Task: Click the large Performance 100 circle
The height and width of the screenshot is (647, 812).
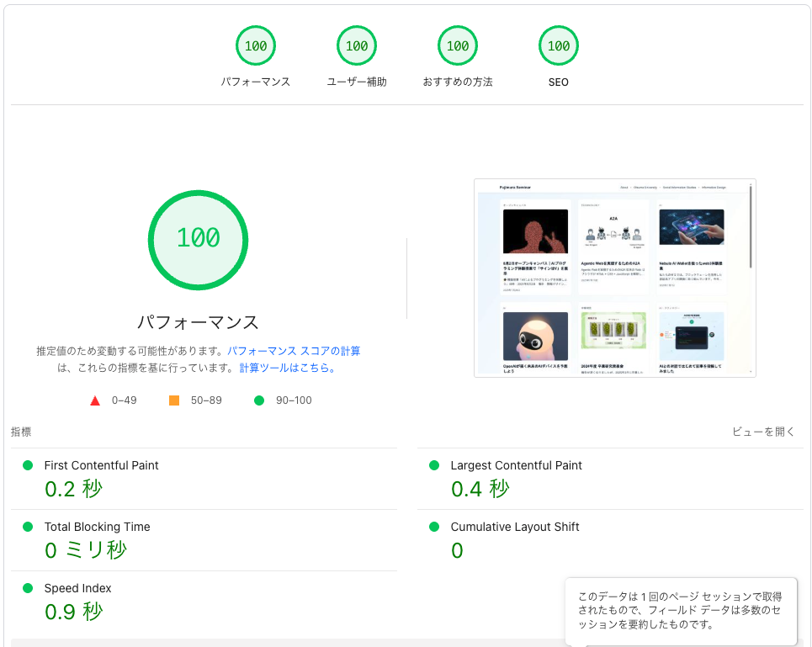Action: [x=198, y=240]
